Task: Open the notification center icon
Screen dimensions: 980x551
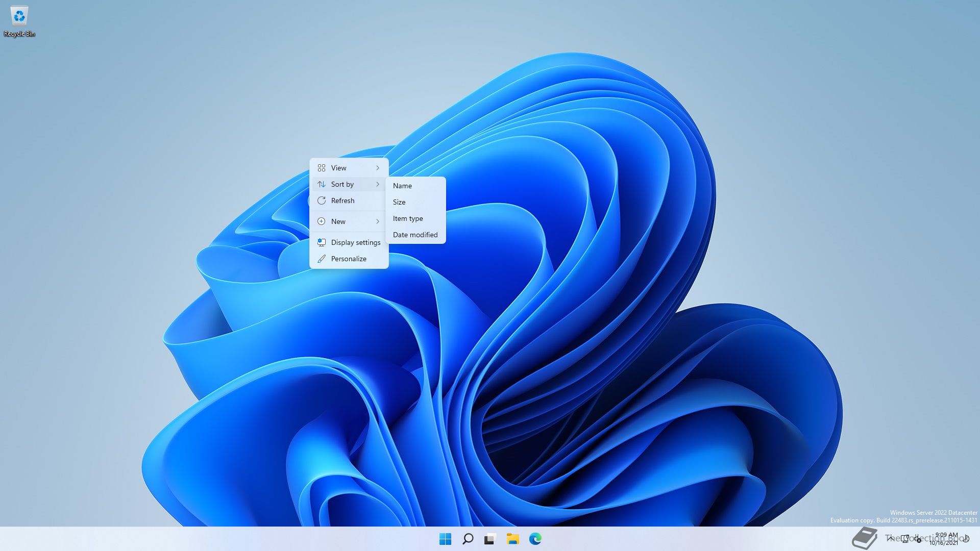Action: pos(966,539)
